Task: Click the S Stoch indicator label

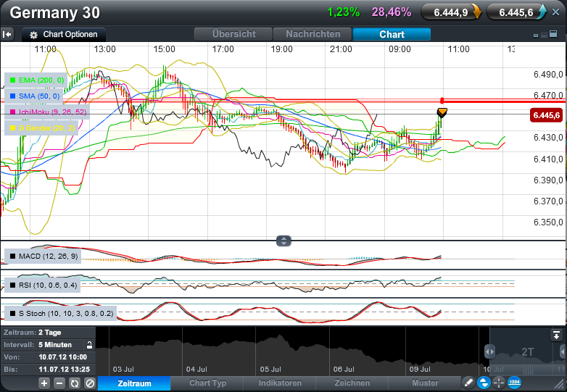Action: click(x=61, y=313)
